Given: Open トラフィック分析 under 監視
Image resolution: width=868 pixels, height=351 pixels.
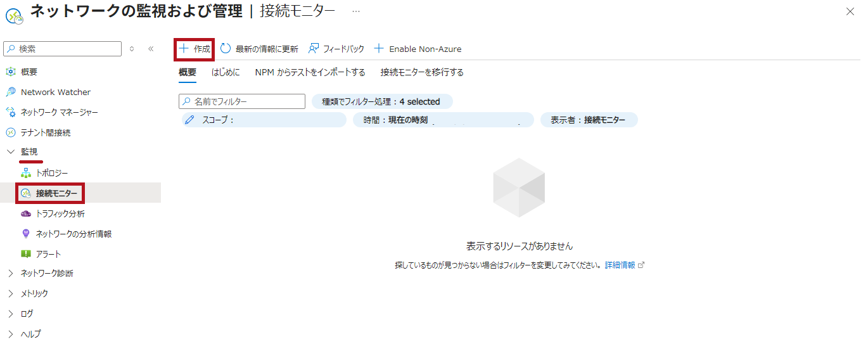Looking at the screenshot, I should click(x=60, y=214).
